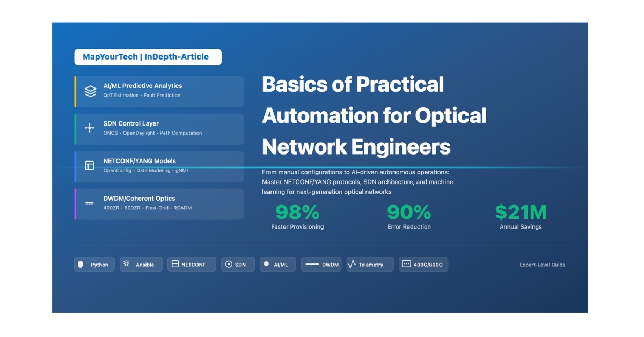
Task: Click the circle target icon in the SDN tag
Action: click(x=229, y=264)
